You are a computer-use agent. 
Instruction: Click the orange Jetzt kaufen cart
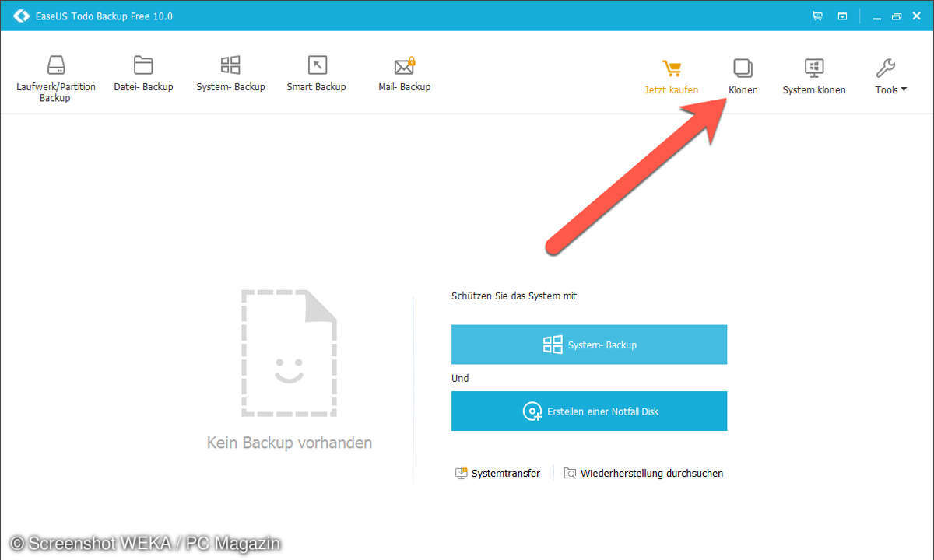pos(671,77)
